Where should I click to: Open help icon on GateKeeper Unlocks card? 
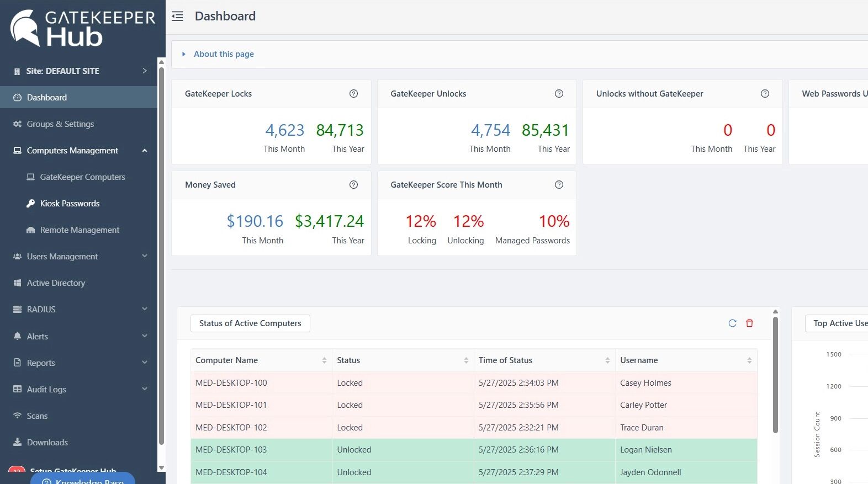coord(559,94)
